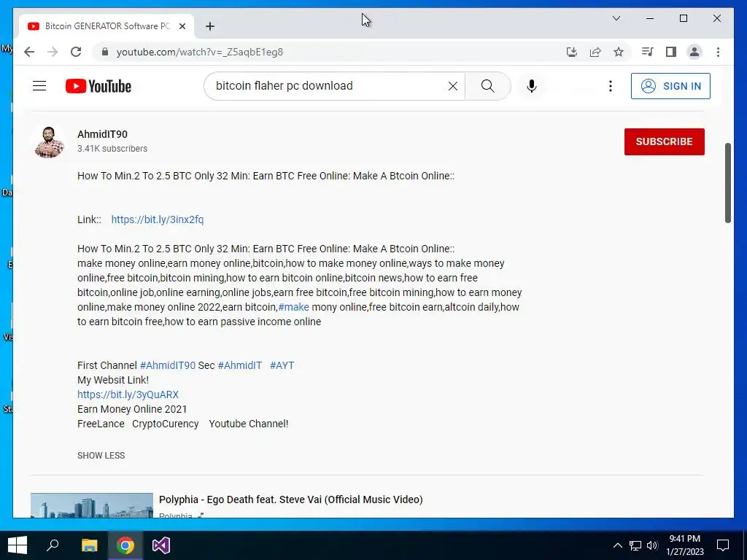The image size is (747, 560).
Task: Run search with the magnifier button
Action: (x=487, y=86)
